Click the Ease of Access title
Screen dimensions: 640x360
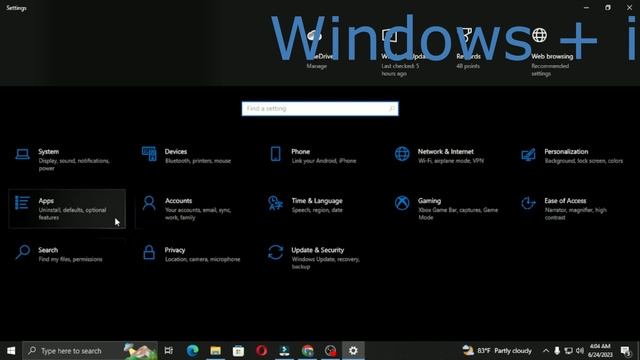pyautogui.click(x=565, y=201)
